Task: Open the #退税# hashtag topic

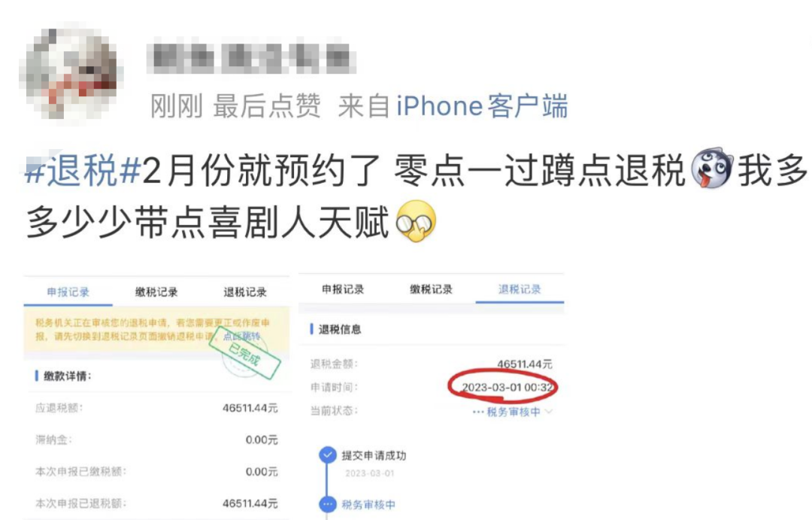Action: [83, 171]
